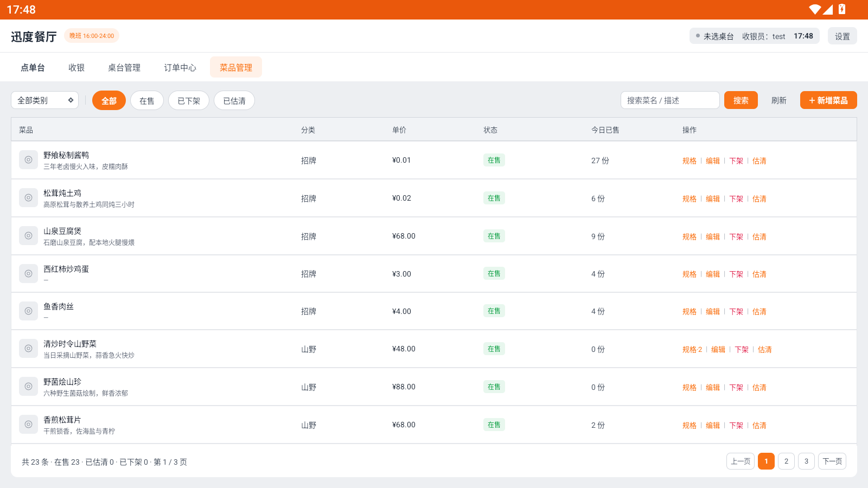The height and width of the screenshot is (488, 868).
Task: Filter dishes by 在售 status
Action: (x=147, y=100)
